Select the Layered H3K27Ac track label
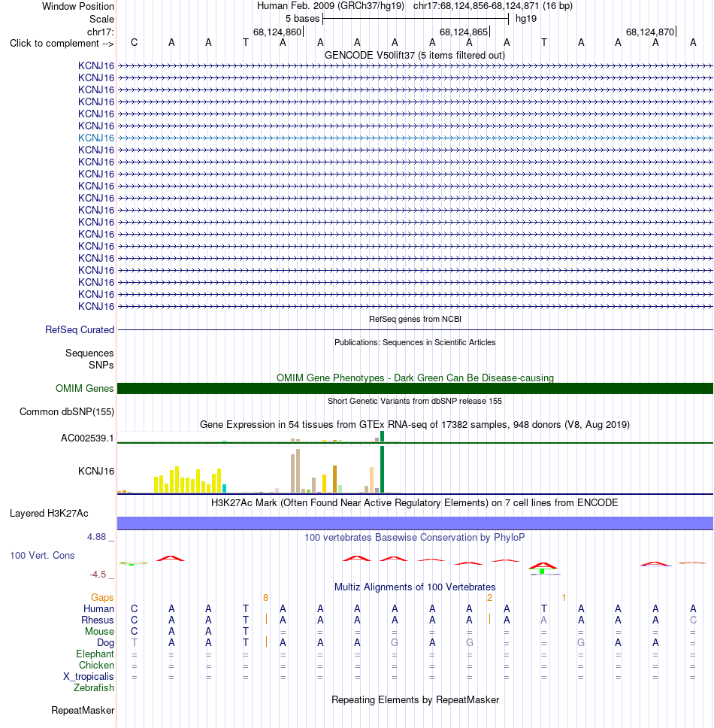The width and height of the screenshot is (714, 728). (x=49, y=513)
